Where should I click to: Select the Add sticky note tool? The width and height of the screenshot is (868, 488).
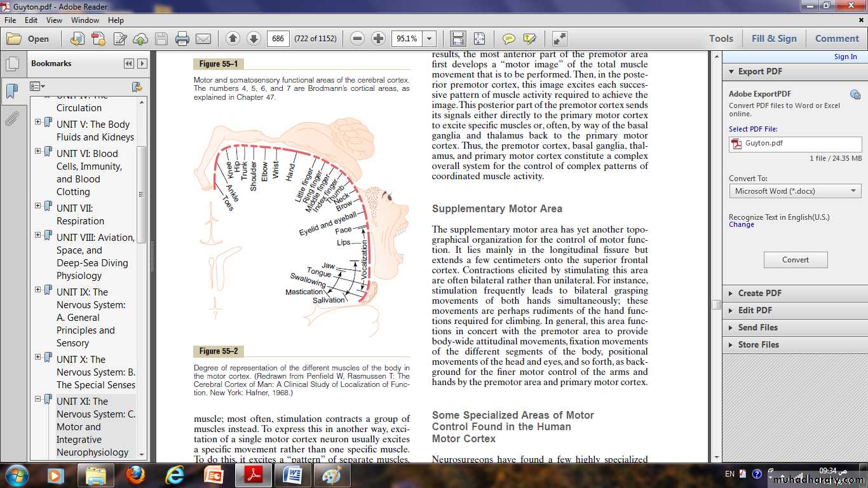point(508,39)
